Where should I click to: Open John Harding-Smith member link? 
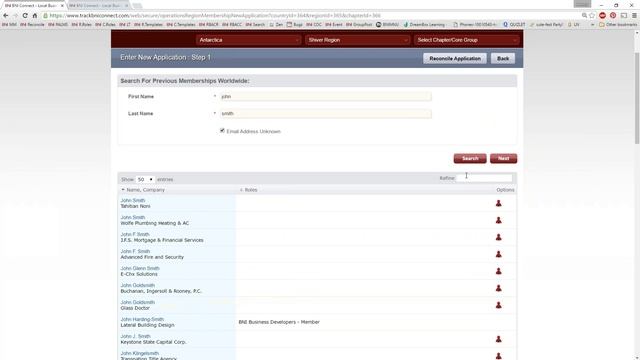[x=142, y=319]
